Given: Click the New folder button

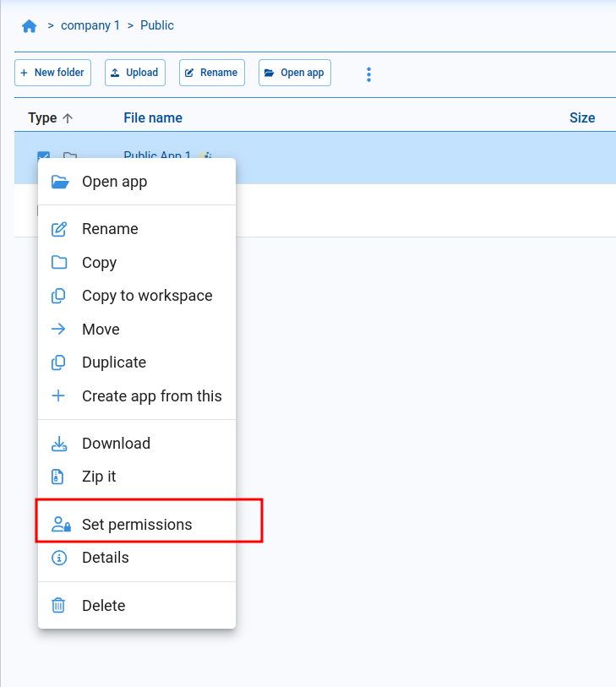Looking at the screenshot, I should pyautogui.click(x=52, y=73).
